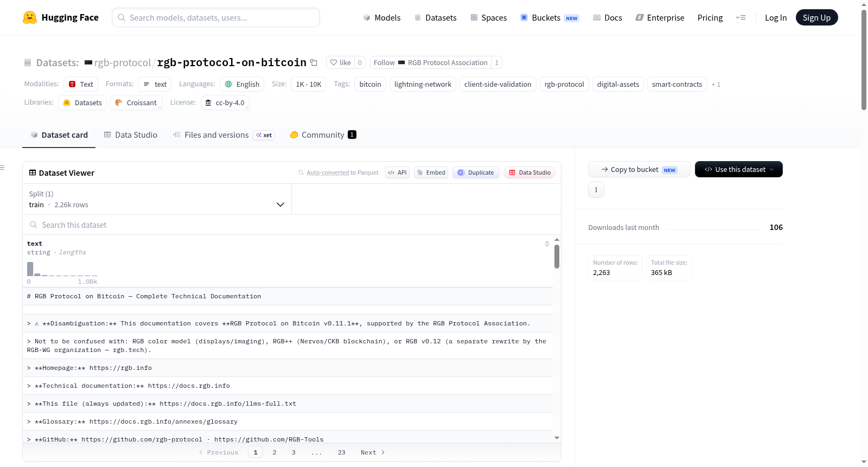Click the string lengths histogram first bar
This screenshot has width=868, height=467.
[x=30, y=269]
